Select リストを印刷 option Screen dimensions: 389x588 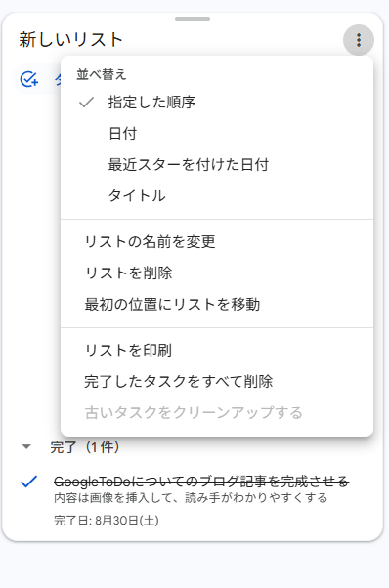pyautogui.click(x=217, y=351)
